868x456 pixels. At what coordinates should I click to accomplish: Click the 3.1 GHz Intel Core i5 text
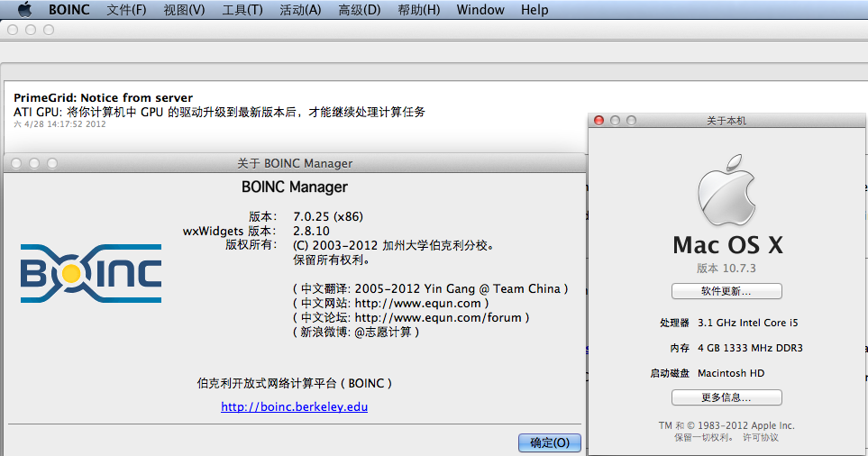point(748,323)
